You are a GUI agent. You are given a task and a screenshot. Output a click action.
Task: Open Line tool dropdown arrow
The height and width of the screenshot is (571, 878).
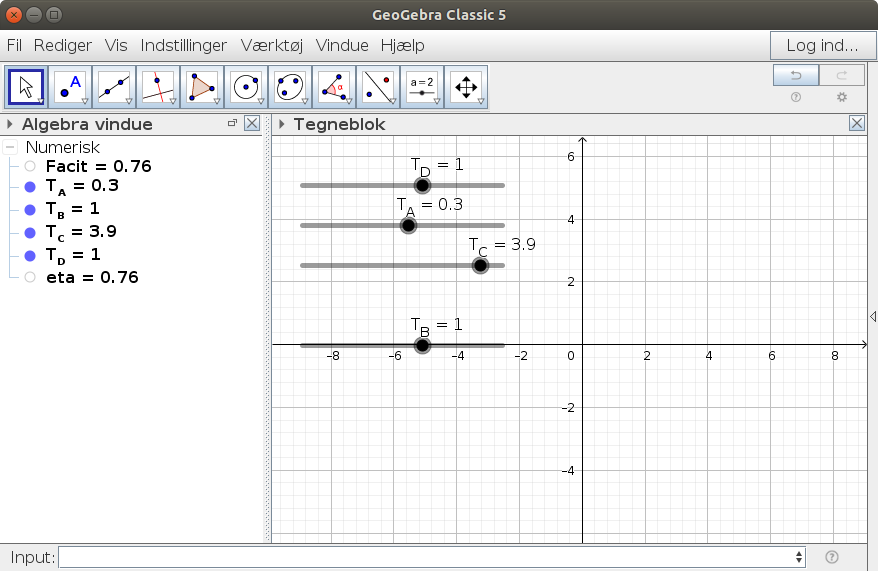point(129,101)
